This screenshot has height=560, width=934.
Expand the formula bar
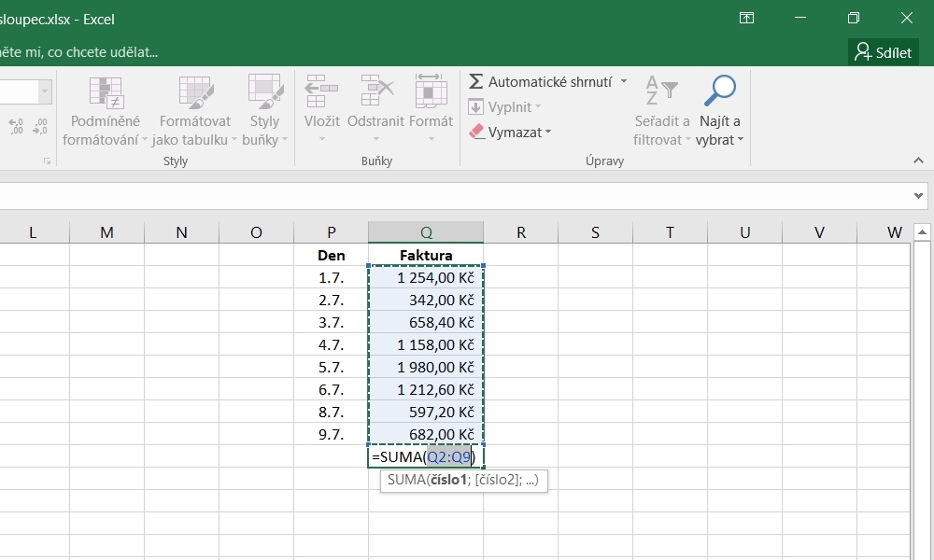[x=918, y=195]
